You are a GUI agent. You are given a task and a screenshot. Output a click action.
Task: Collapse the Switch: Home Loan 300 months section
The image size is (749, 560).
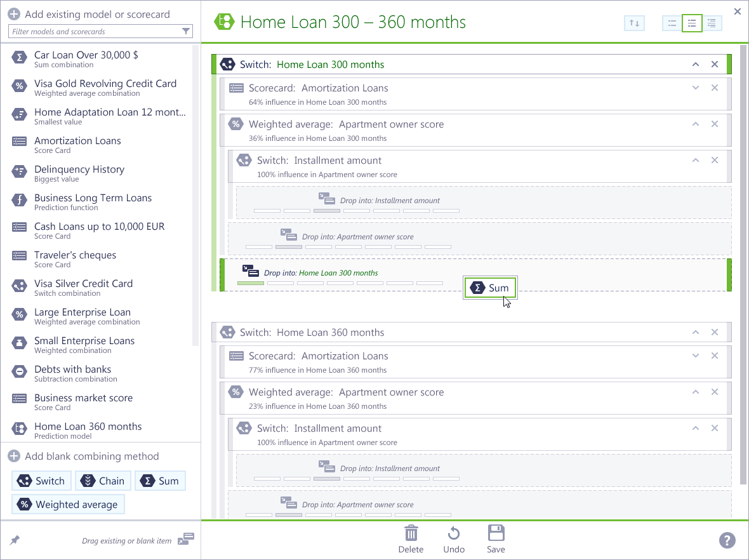click(x=696, y=65)
